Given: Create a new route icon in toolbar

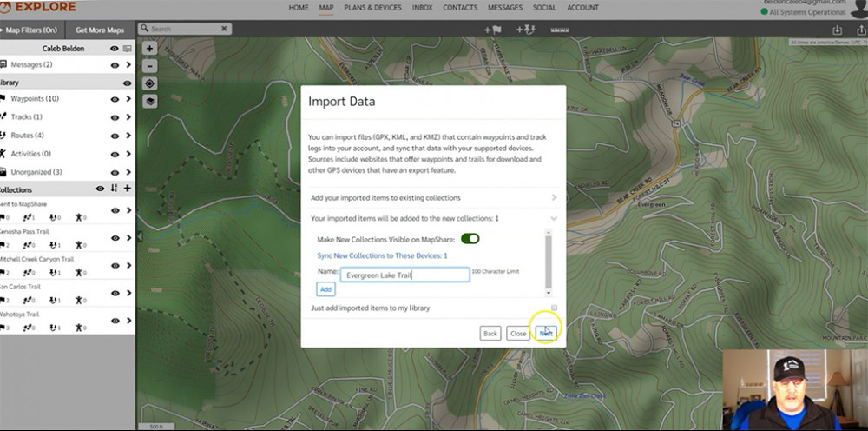Looking at the screenshot, I should coord(525,30).
